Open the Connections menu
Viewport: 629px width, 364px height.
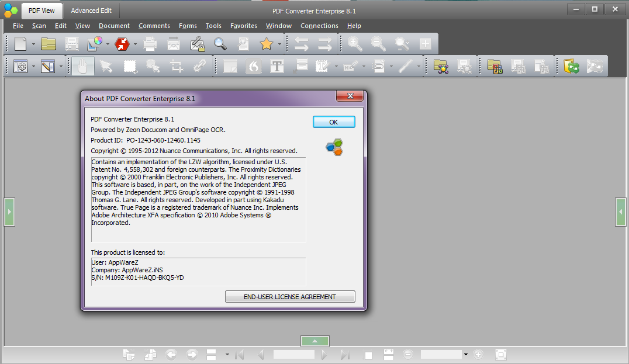pyautogui.click(x=319, y=26)
